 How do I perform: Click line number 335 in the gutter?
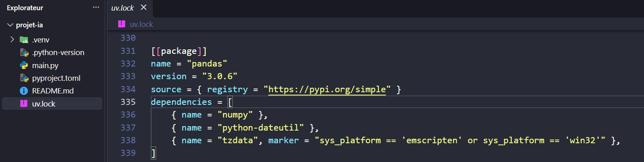click(x=128, y=102)
